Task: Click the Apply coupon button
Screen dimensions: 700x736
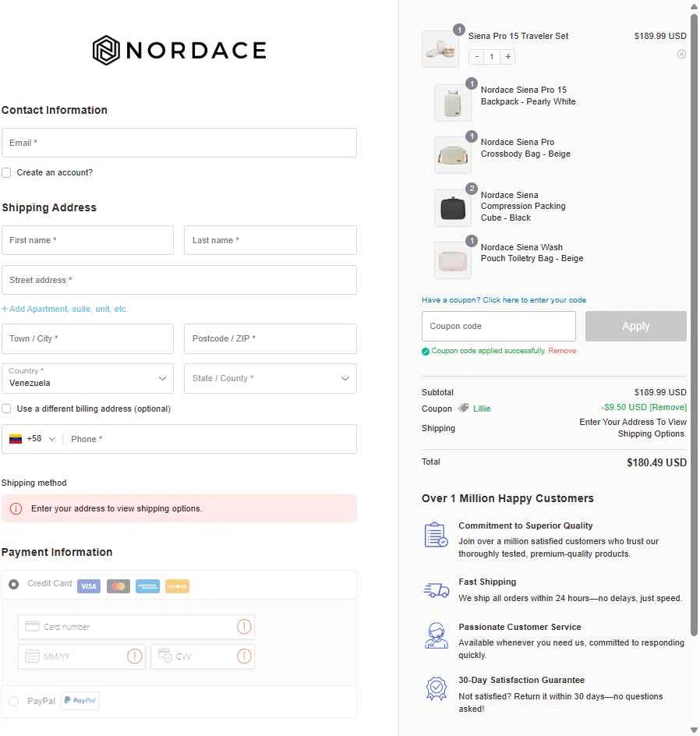Action: coord(636,326)
